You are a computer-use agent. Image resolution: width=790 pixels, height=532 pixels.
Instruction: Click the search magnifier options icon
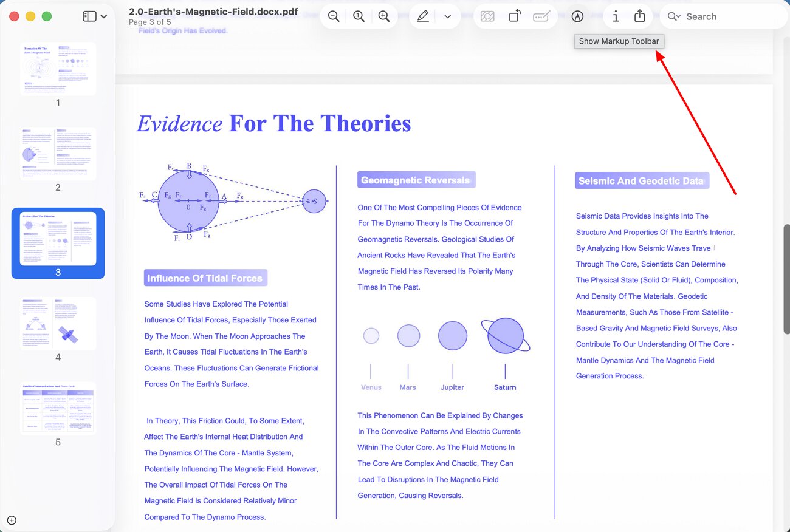pos(674,16)
